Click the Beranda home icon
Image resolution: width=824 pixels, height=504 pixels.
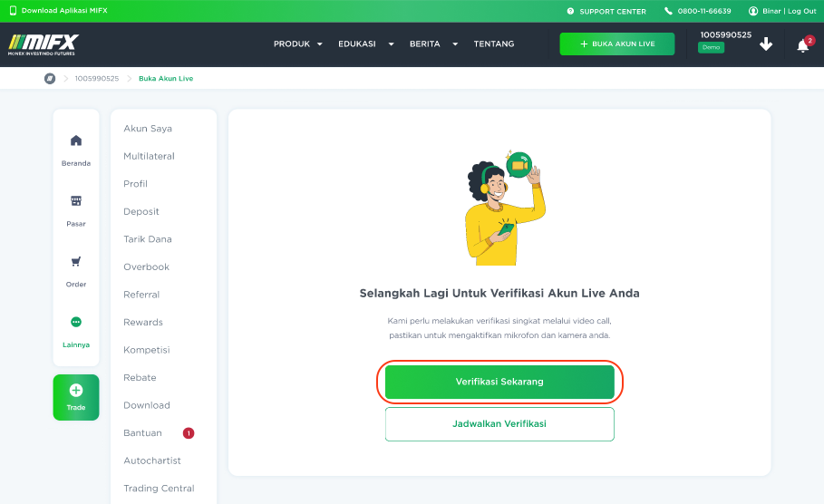[76, 141]
